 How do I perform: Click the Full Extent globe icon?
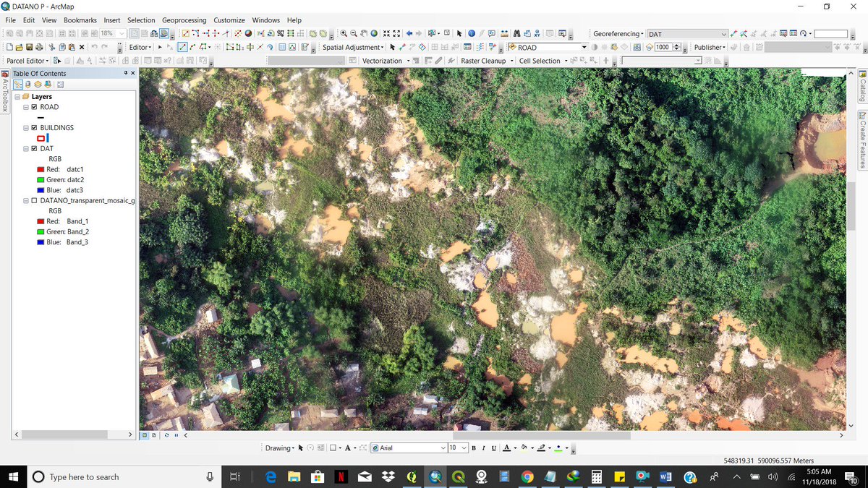point(374,33)
